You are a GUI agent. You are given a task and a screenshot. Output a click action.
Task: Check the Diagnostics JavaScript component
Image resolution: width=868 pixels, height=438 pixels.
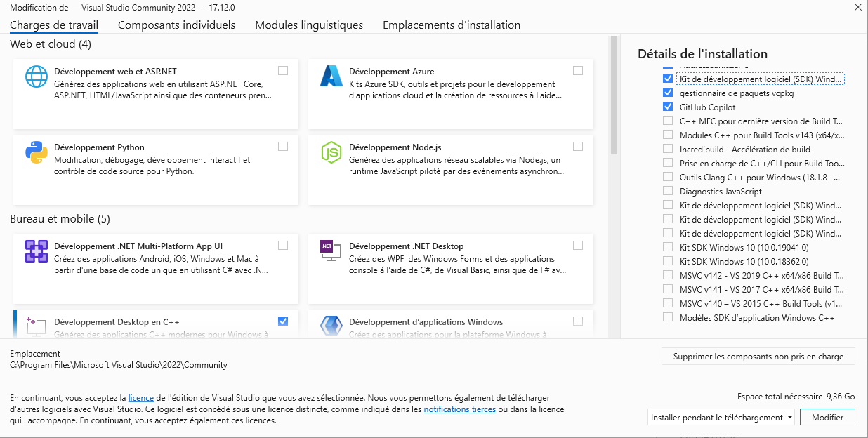[x=667, y=191]
